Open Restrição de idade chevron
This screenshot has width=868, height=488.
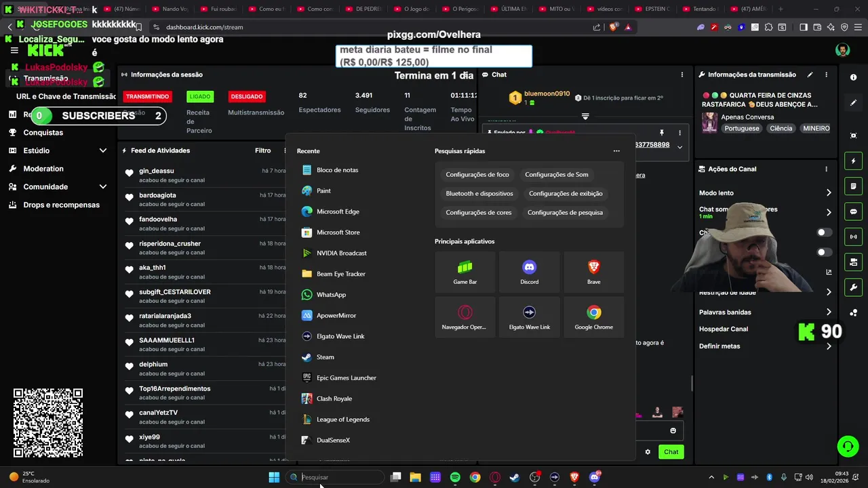tap(829, 292)
